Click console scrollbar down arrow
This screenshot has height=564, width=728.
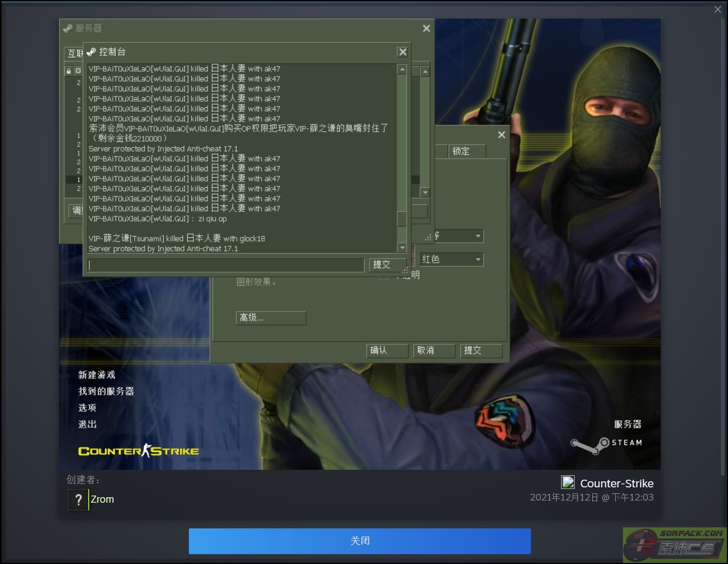[x=402, y=248]
